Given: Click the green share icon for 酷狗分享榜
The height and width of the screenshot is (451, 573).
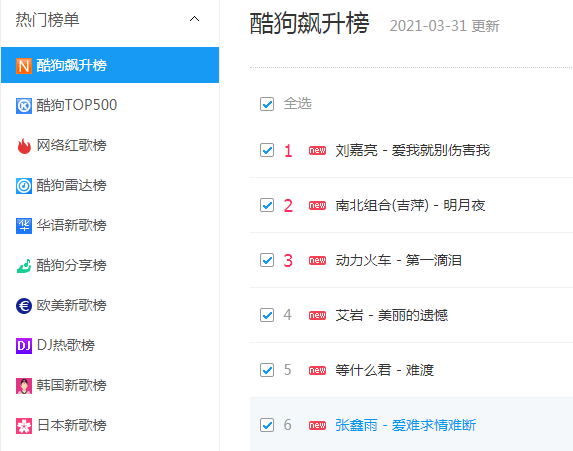Looking at the screenshot, I should tap(24, 266).
